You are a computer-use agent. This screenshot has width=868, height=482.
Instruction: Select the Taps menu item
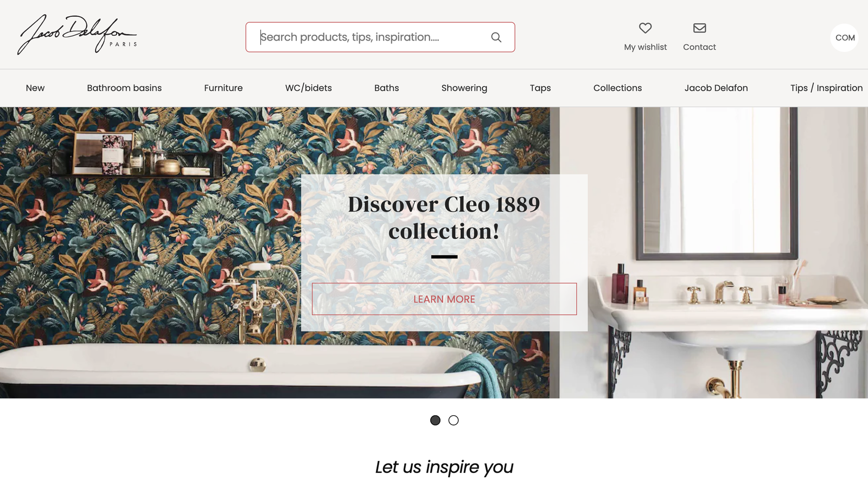point(540,88)
